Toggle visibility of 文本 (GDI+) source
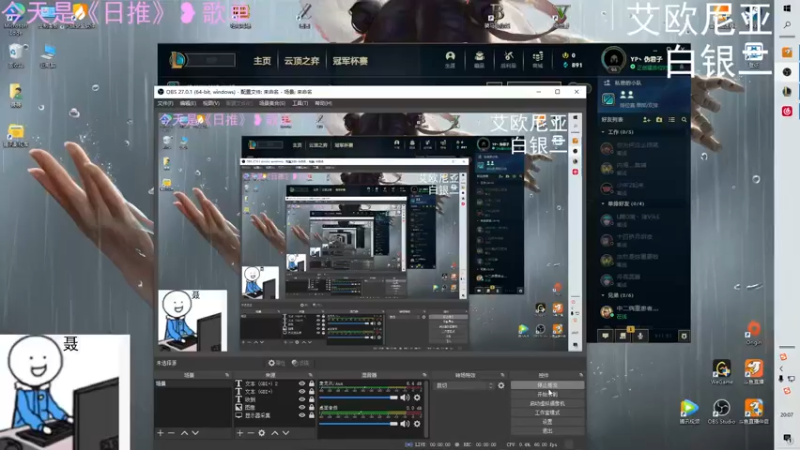Viewport: 800px width, 450px height. 302,392
